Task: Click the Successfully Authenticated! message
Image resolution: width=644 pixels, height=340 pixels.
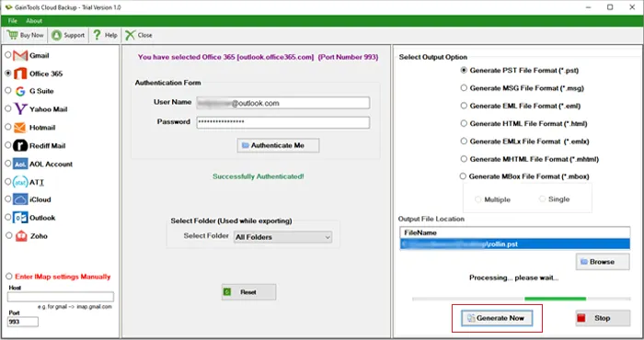Action: click(259, 176)
